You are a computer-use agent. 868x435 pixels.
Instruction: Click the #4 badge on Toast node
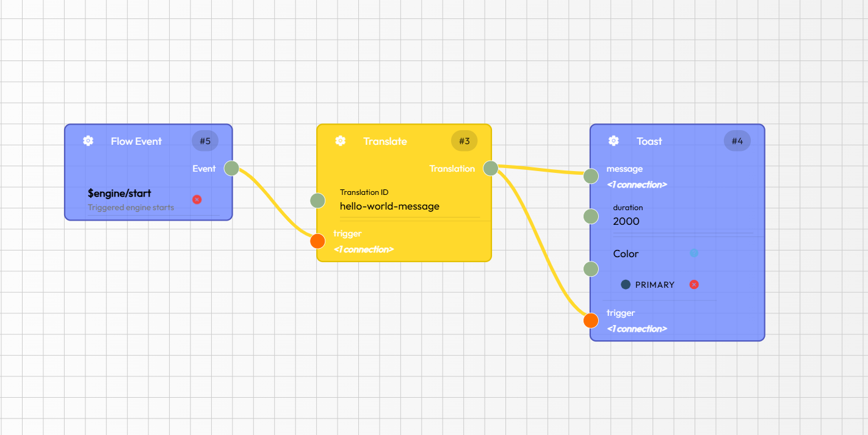point(737,141)
